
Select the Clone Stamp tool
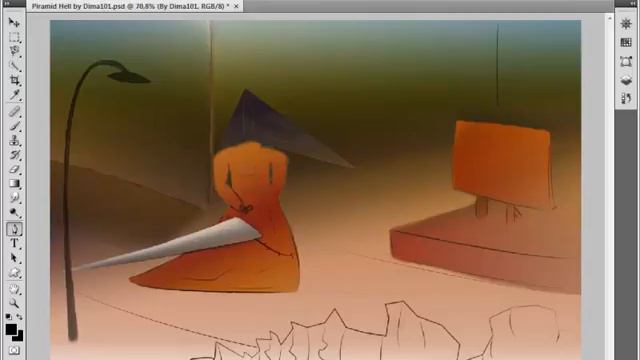pyautogui.click(x=14, y=140)
